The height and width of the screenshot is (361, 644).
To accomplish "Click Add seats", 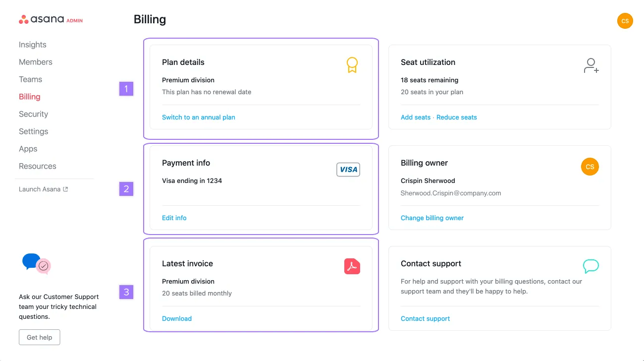I will 415,117.
